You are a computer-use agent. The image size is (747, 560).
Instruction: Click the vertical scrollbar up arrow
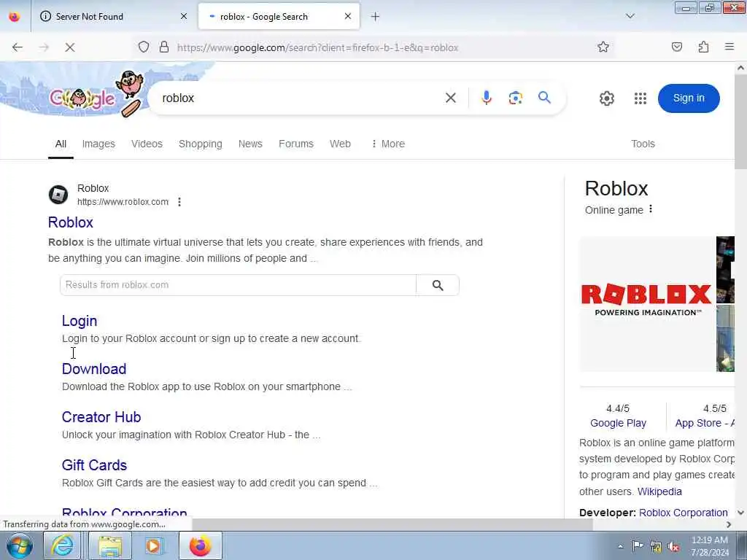tap(741, 68)
